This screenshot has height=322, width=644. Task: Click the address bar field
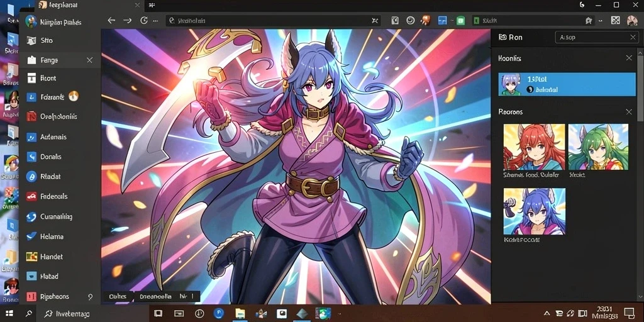click(x=273, y=21)
